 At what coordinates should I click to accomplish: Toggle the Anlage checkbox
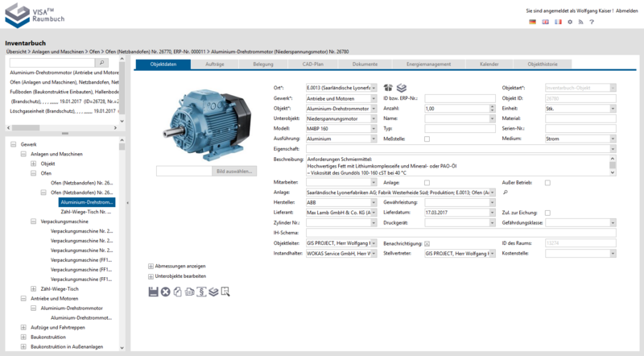427,183
